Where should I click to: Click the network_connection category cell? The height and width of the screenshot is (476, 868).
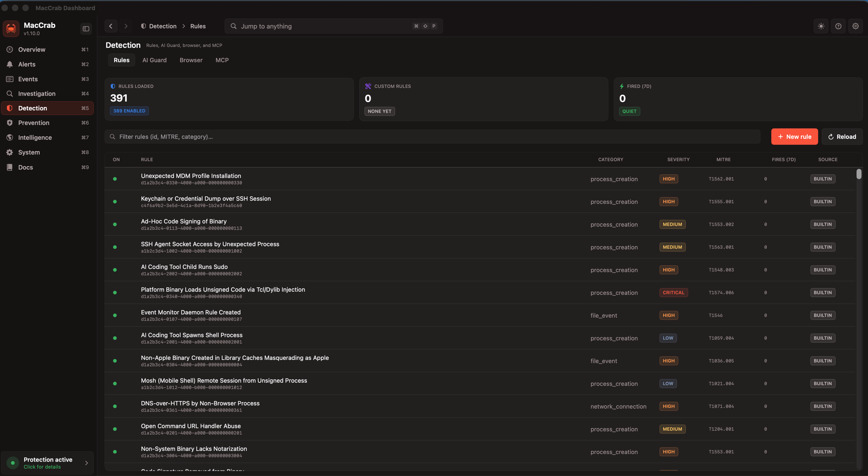click(x=618, y=407)
